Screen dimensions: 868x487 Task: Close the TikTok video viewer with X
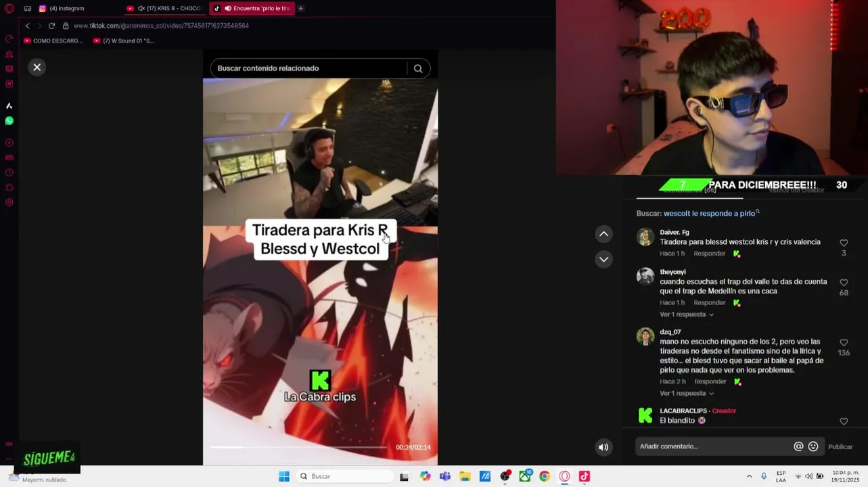[37, 67]
